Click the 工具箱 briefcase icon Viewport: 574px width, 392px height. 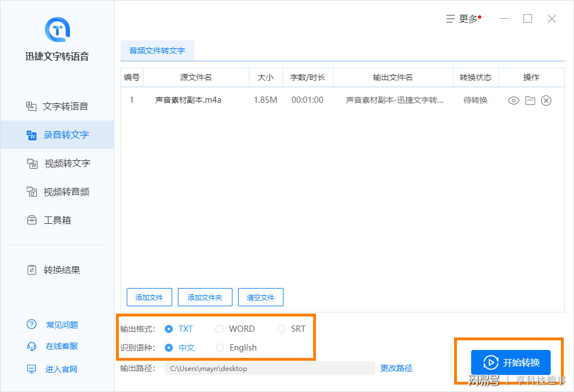[32, 220]
